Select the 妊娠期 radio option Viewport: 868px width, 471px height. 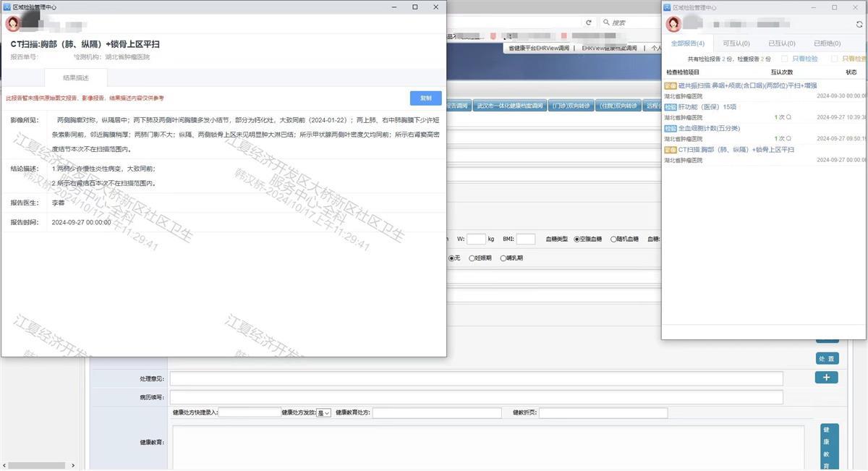(x=472, y=258)
